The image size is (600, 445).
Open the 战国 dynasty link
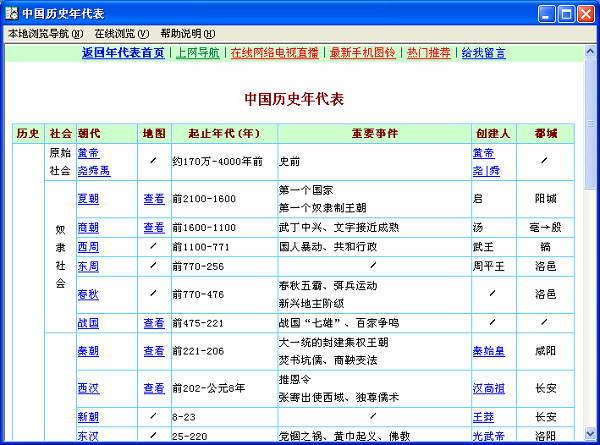[x=88, y=323]
